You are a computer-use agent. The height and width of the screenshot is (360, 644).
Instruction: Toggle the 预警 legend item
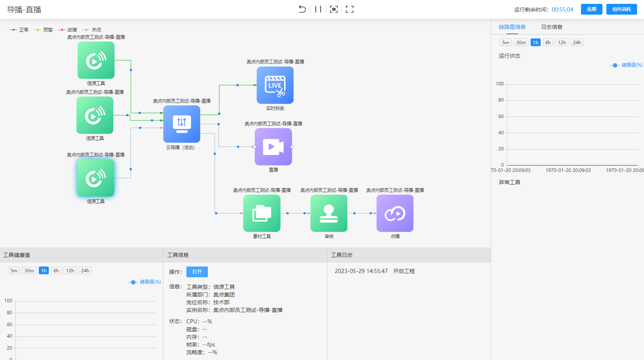click(x=43, y=30)
